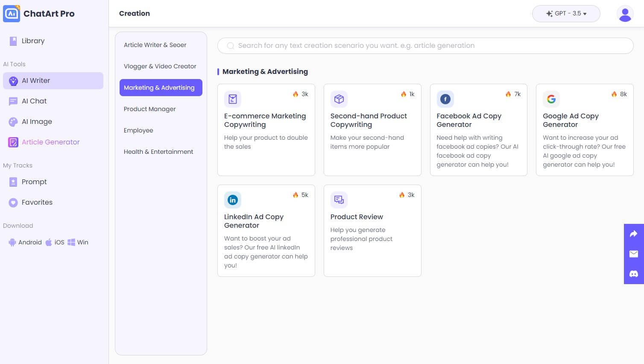The height and width of the screenshot is (364, 644).
Task: Open the Prompt icon
Action: [13, 182]
